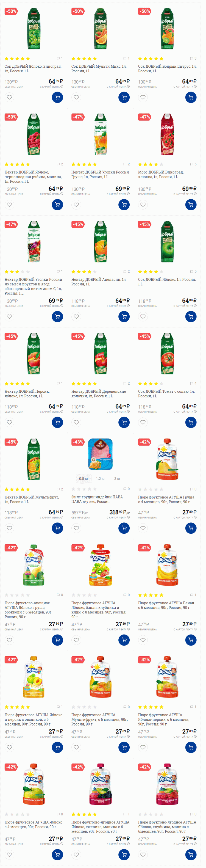Add Морс ДОБРЫЙ Виноград, клюква to cart
Viewport: 206px width, 868px height.
click(x=191, y=205)
